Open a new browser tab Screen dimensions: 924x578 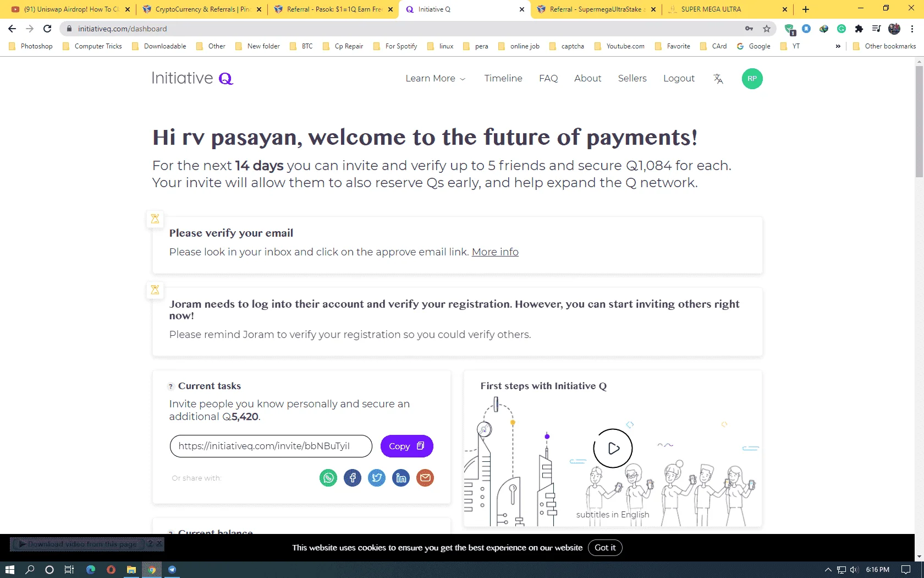806,9
